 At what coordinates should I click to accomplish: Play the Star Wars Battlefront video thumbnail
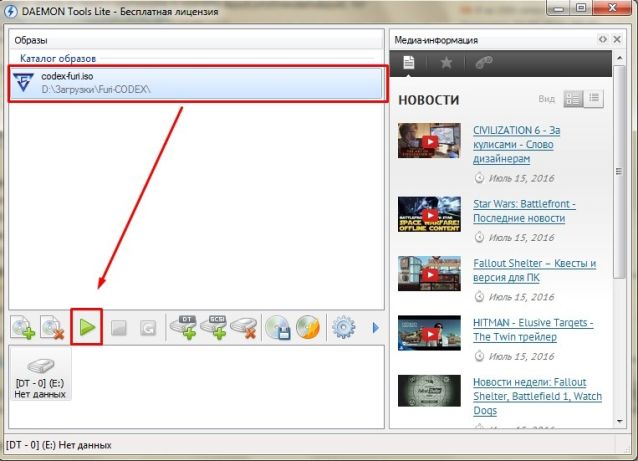(429, 214)
